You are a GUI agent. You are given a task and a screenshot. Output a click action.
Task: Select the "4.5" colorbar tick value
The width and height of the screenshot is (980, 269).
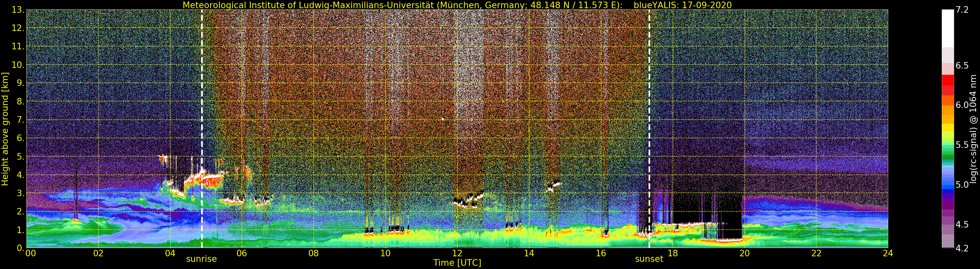click(x=962, y=224)
